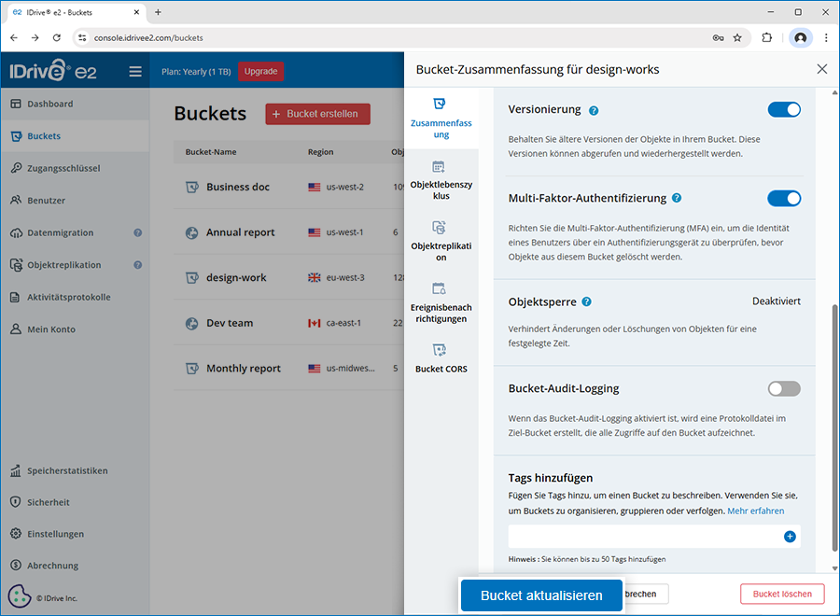This screenshot has width=840, height=616.
Task: Click help icon next to Datenmigration
Action: tap(138, 233)
